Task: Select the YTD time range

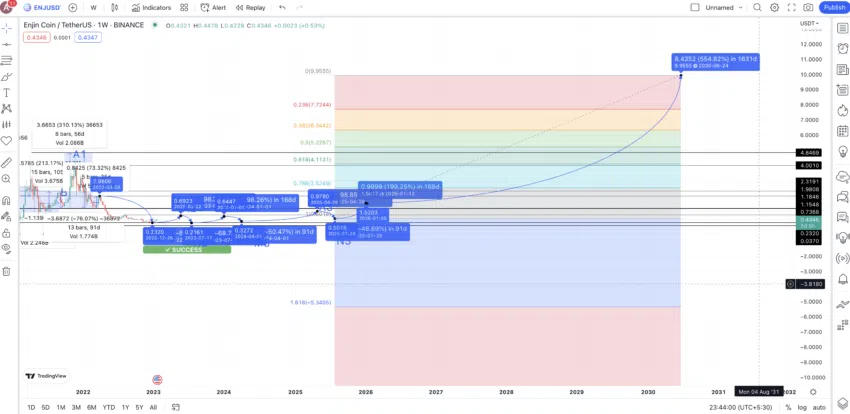Action: 108,407
